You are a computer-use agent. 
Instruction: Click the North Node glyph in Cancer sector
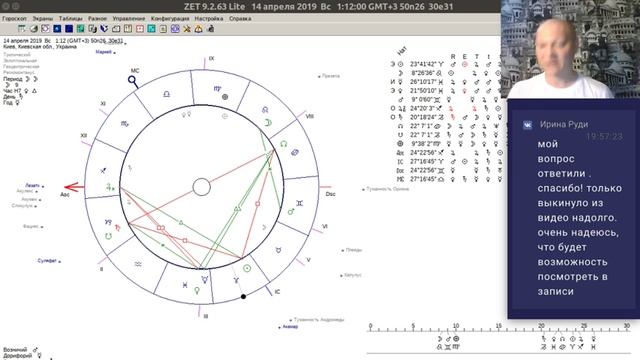(283, 144)
